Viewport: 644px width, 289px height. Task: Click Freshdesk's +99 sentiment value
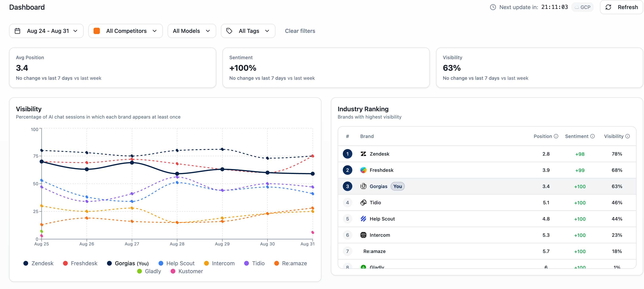580,170
